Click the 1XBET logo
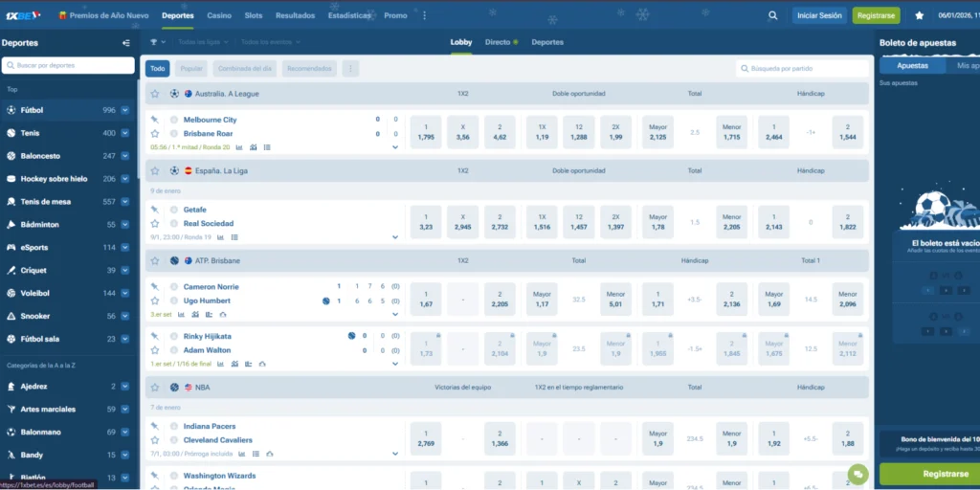This screenshot has height=490, width=980. (x=24, y=15)
